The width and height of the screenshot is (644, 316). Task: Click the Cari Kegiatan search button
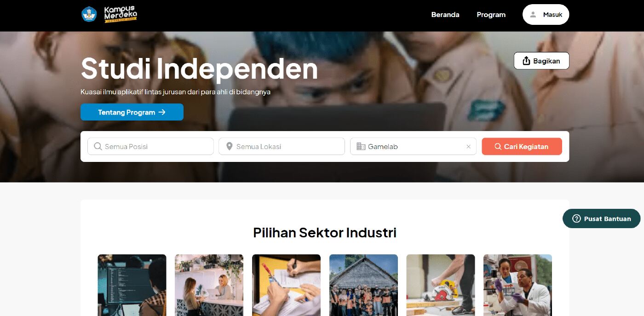tap(522, 146)
